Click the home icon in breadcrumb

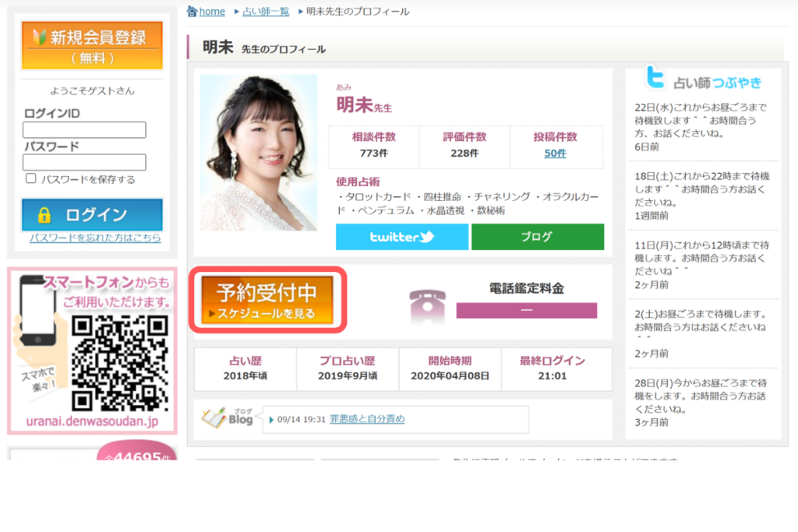(192, 11)
